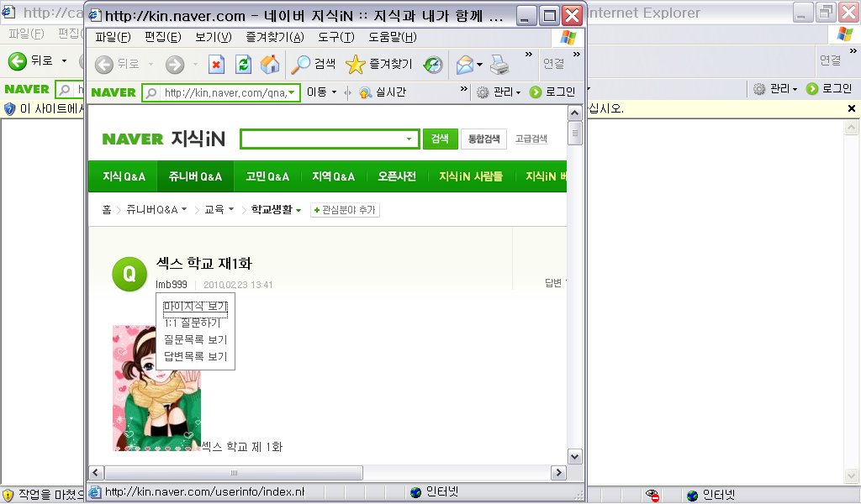Click the 이동 button in the Naver toolbar
This screenshot has width=861, height=504.
point(316,92)
